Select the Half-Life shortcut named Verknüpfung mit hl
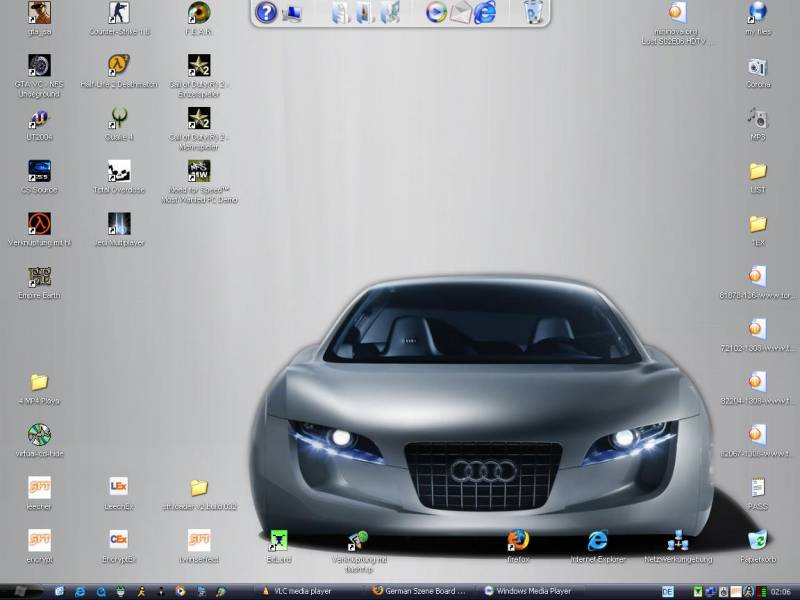800x600 pixels. coord(39,224)
